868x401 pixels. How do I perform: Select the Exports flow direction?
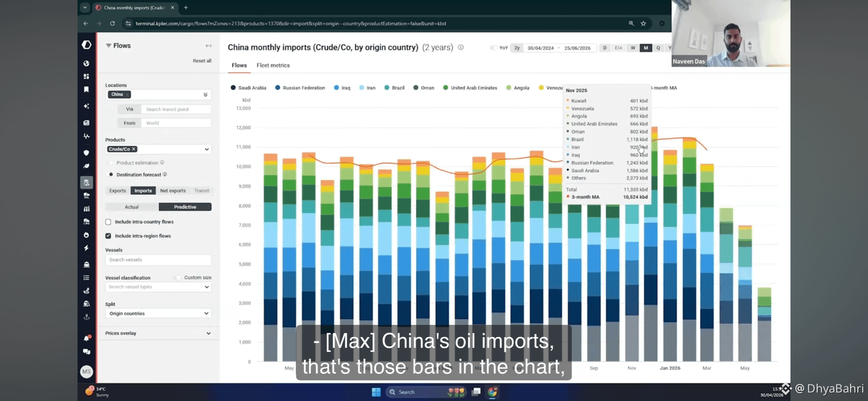(117, 191)
